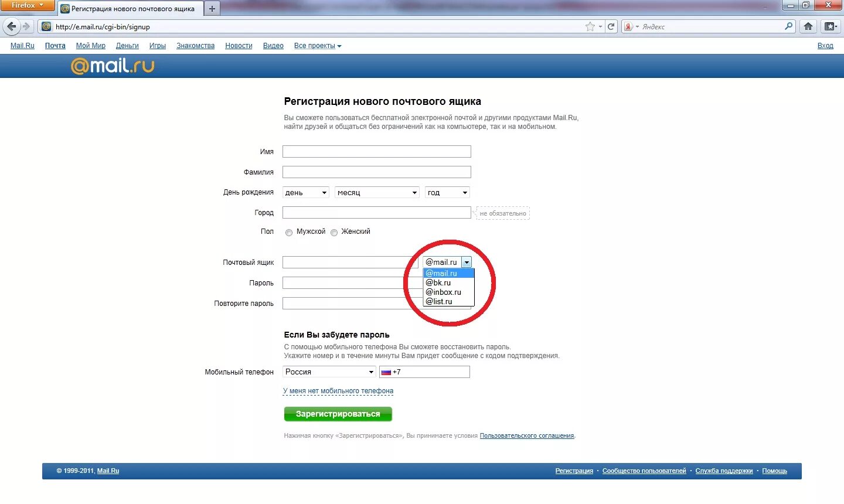Click the Russian flag phone prefix icon

[386, 372]
